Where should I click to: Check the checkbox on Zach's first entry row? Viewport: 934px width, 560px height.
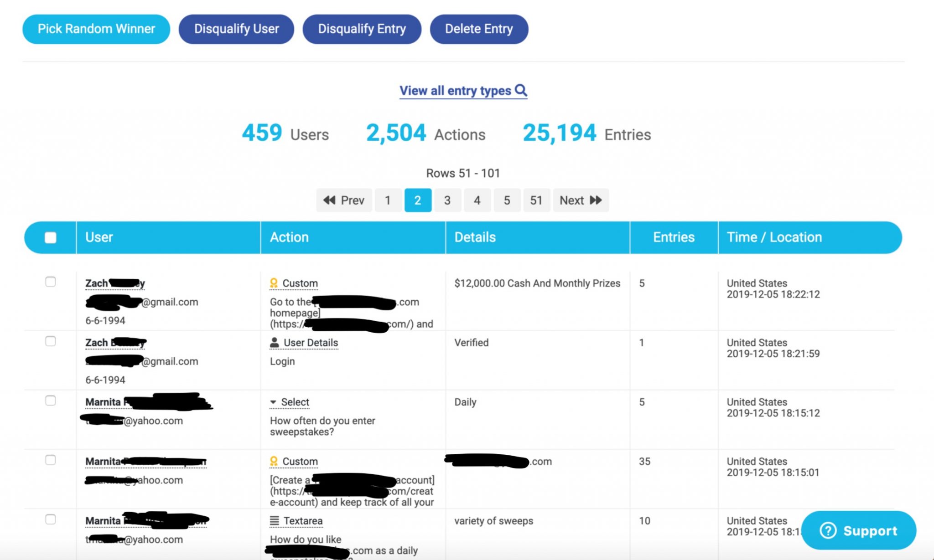click(x=51, y=282)
